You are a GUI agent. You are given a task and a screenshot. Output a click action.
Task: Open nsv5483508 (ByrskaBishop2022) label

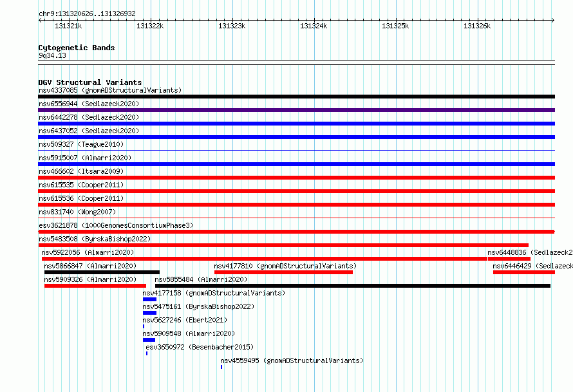(95, 239)
